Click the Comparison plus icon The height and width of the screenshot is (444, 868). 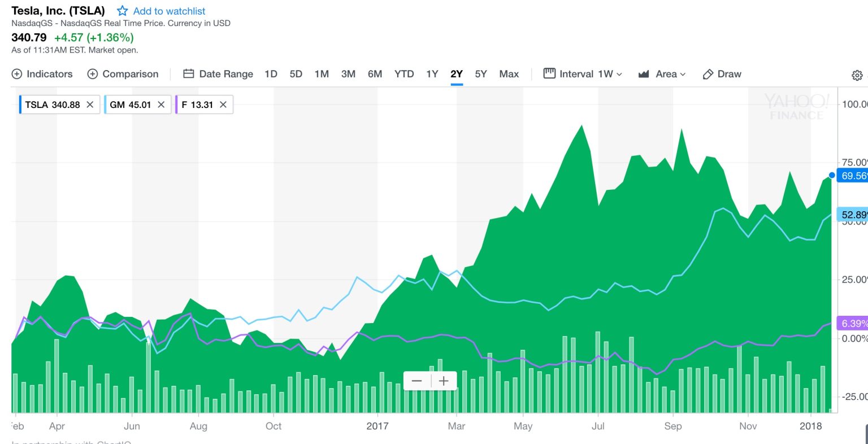(x=93, y=74)
